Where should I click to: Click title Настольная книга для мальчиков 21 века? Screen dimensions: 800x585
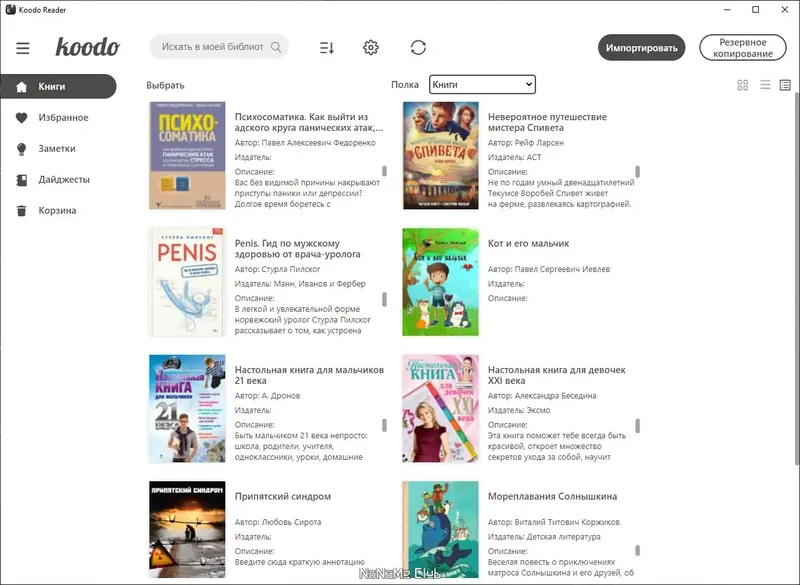(309, 375)
